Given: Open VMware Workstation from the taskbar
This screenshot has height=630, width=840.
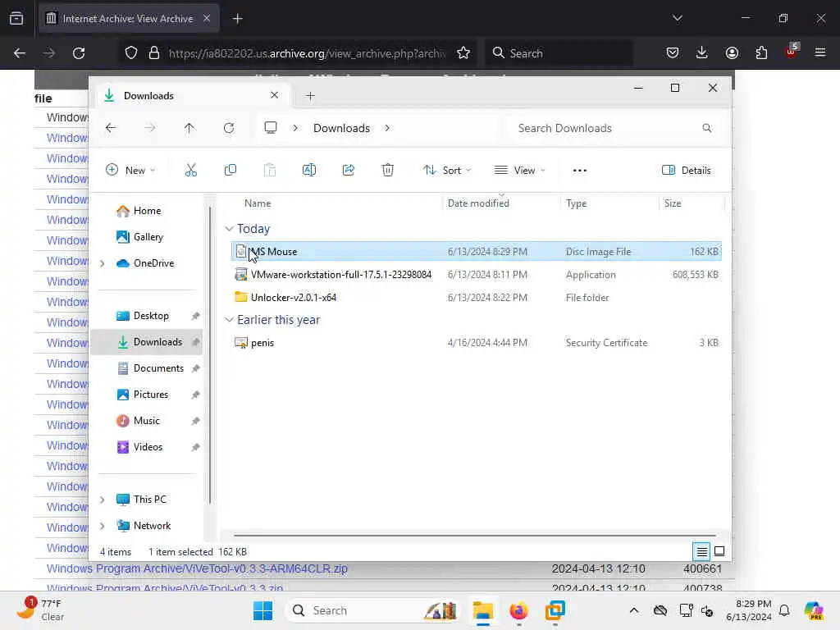Looking at the screenshot, I should pyautogui.click(x=555, y=610).
